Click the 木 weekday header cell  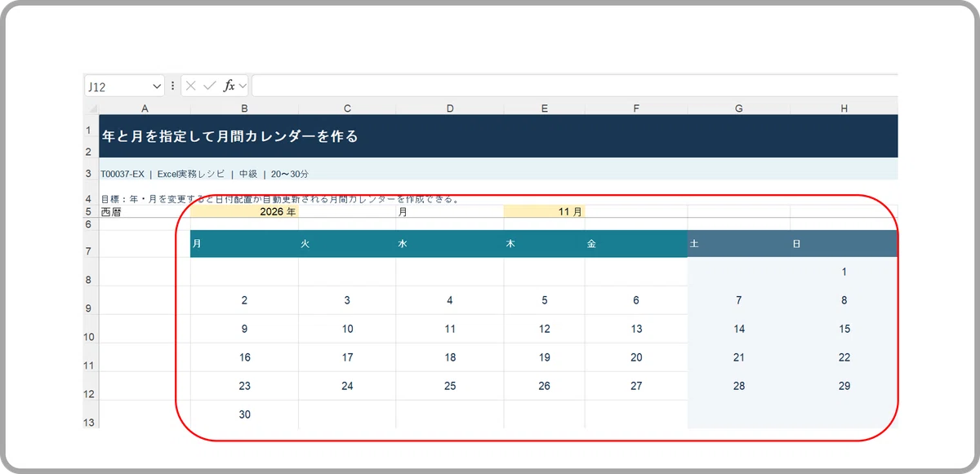tap(545, 244)
